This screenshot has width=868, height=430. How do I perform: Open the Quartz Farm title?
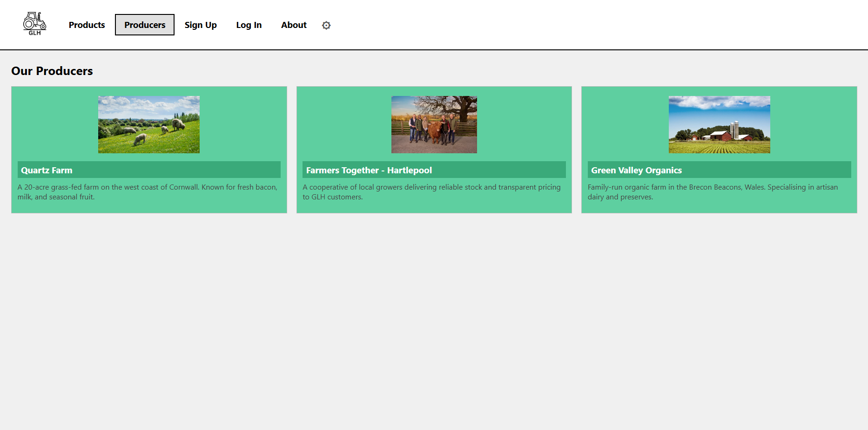[x=149, y=170]
